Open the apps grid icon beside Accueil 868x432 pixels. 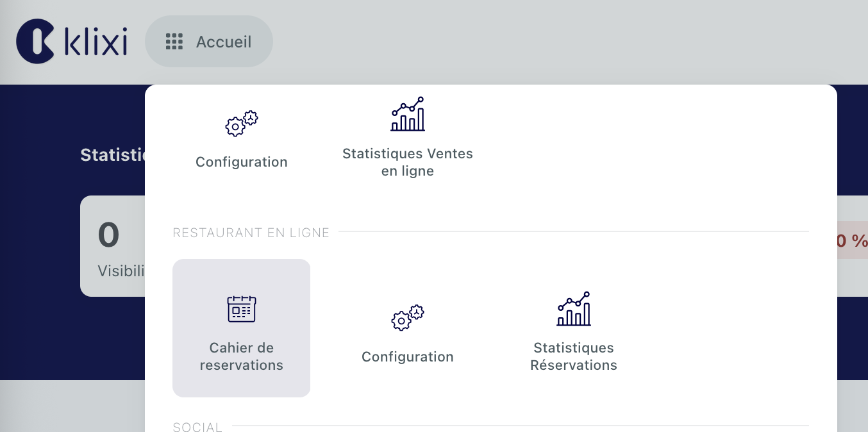point(174,42)
